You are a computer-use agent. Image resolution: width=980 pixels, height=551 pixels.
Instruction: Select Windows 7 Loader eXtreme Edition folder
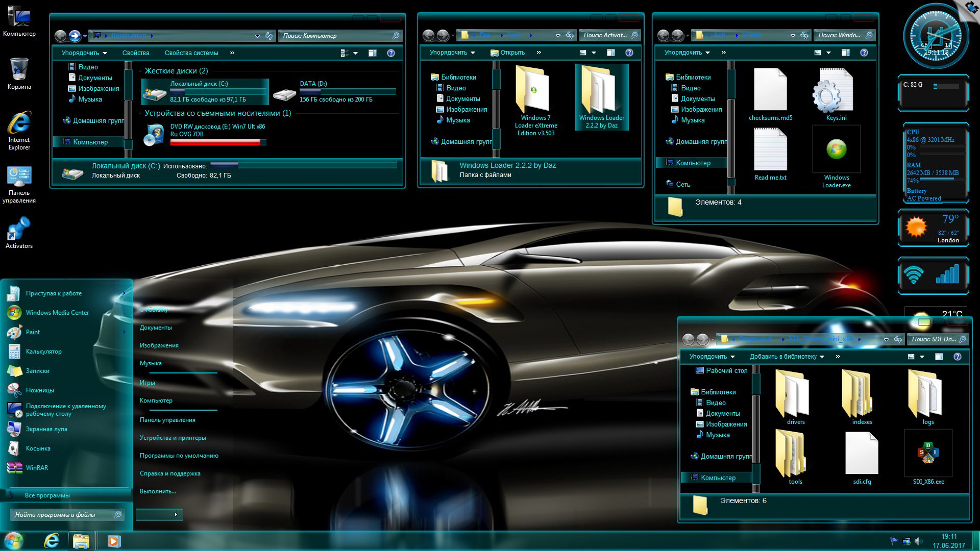tap(535, 101)
